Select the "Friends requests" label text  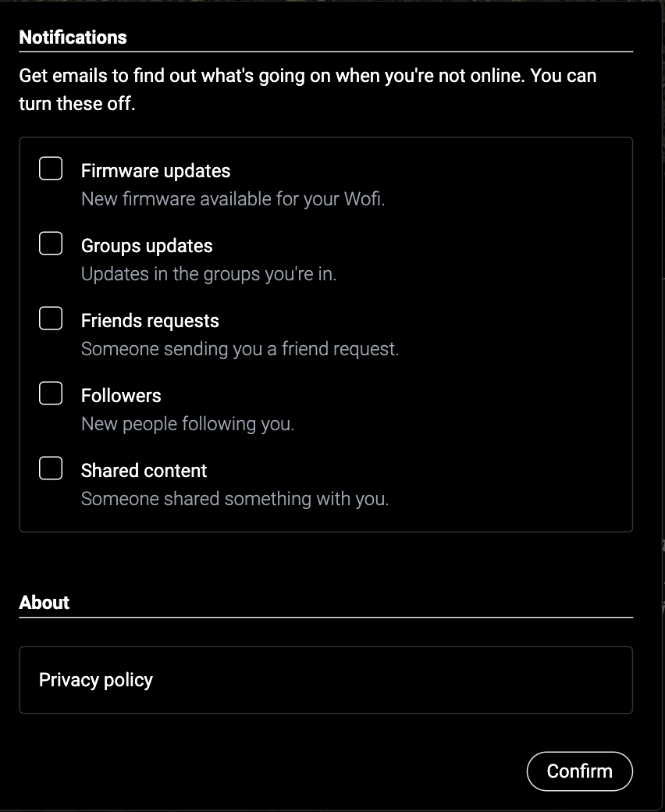(150, 321)
